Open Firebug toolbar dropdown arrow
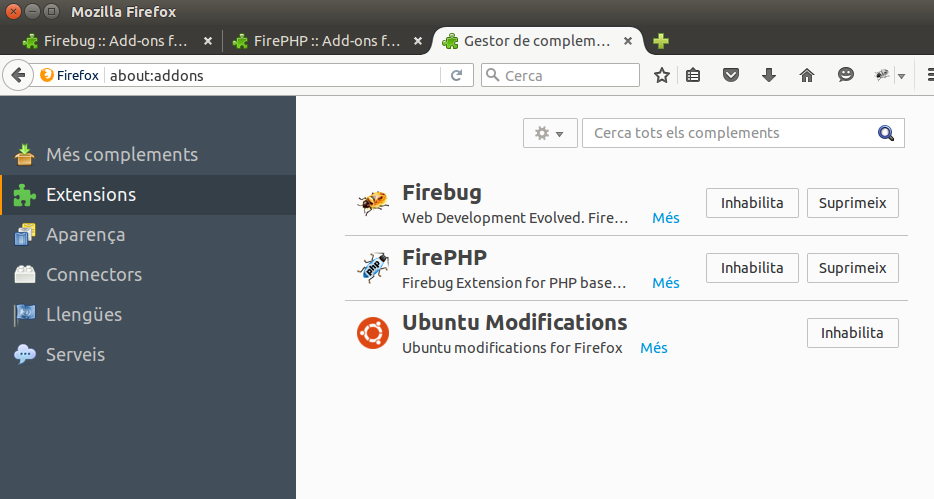Screen dimensions: 934x499 pyautogui.click(x=901, y=76)
